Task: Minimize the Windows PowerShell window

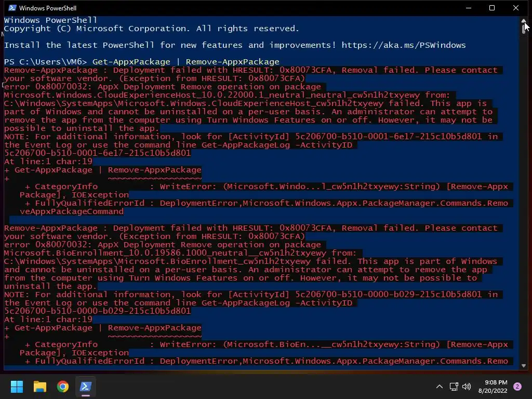Action: coord(469,8)
